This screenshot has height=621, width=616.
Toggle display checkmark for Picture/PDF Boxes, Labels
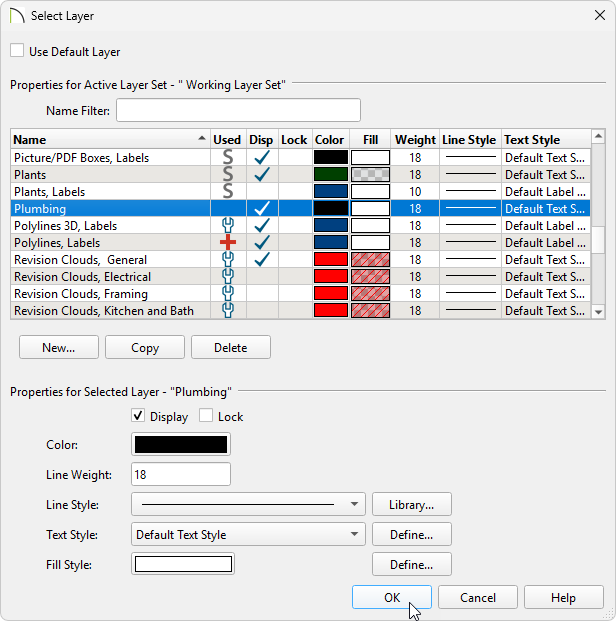(262, 157)
